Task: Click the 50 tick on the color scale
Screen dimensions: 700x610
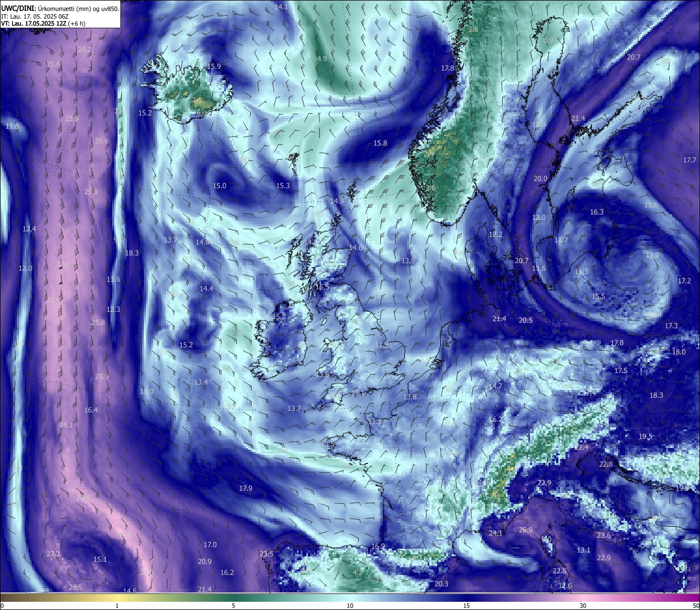Action: coord(696,606)
